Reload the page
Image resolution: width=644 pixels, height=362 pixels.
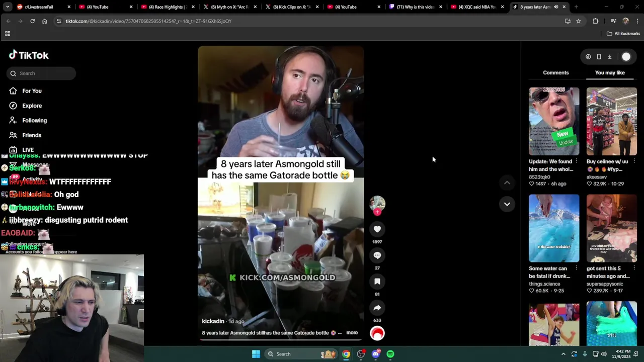coord(32,21)
